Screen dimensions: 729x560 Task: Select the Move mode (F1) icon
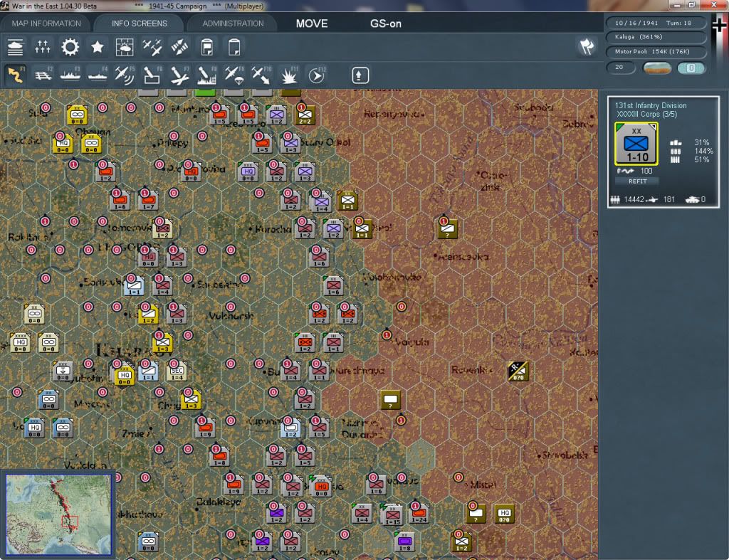pos(16,75)
